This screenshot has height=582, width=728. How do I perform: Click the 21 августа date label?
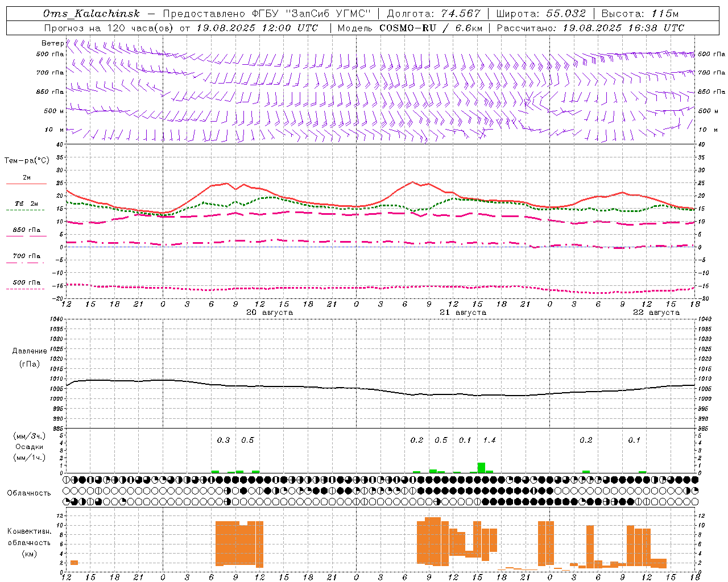(x=463, y=313)
